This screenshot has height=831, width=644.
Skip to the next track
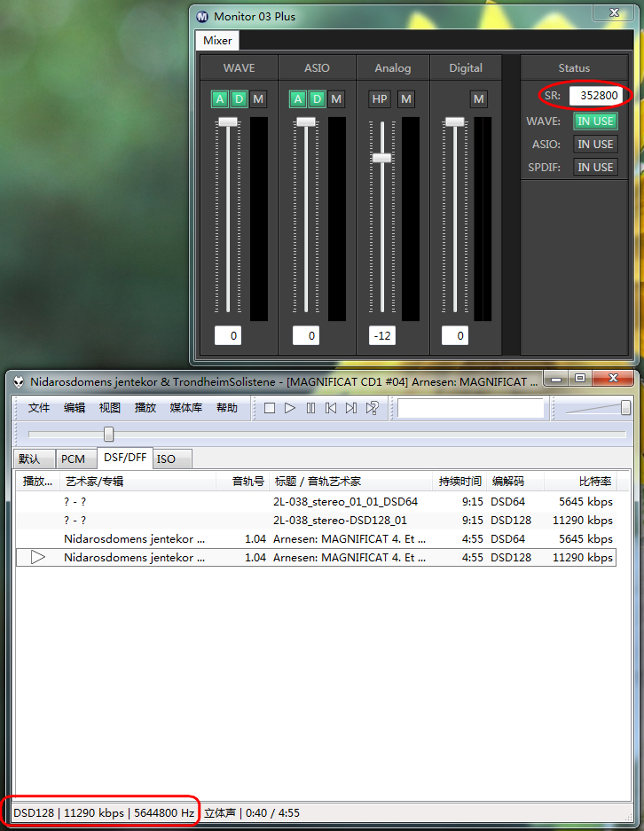(x=351, y=408)
